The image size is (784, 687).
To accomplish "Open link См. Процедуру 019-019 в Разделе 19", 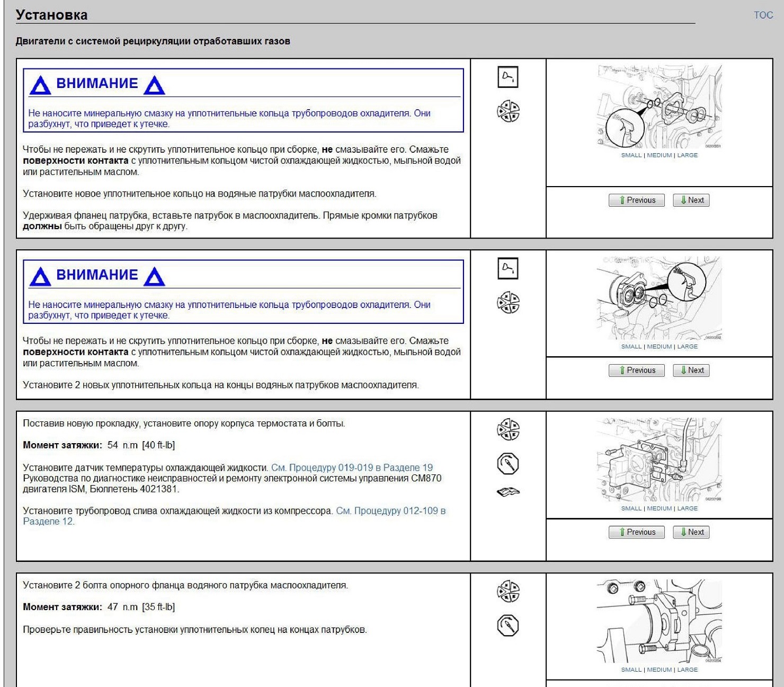I will pyautogui.click(x=352, y=468).
